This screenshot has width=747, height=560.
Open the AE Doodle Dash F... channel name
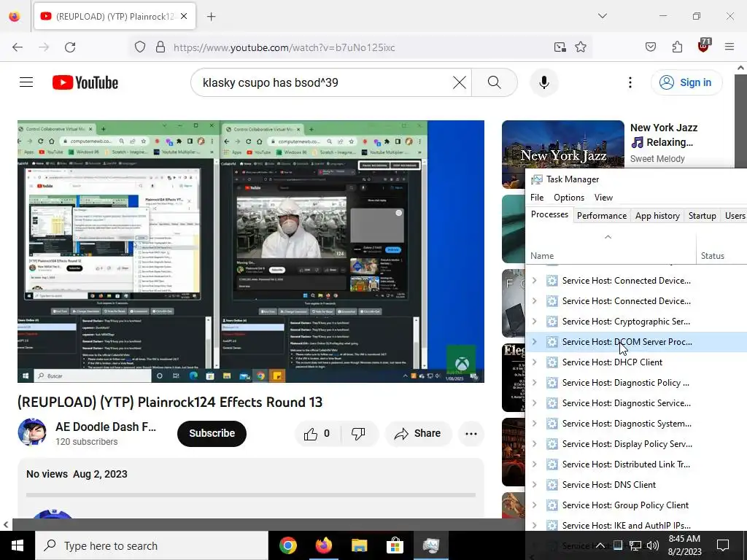[106, 427]
